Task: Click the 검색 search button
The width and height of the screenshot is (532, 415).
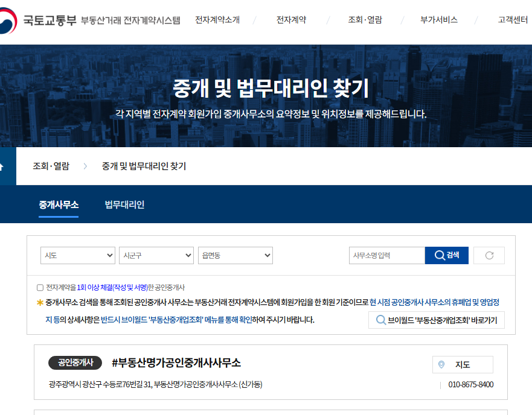Action: (x=447, y=255)
